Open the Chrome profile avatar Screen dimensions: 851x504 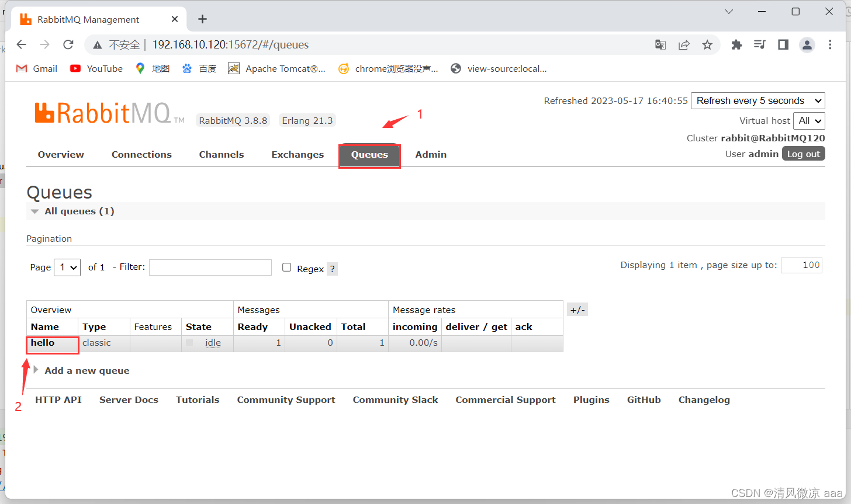(807, 44)
